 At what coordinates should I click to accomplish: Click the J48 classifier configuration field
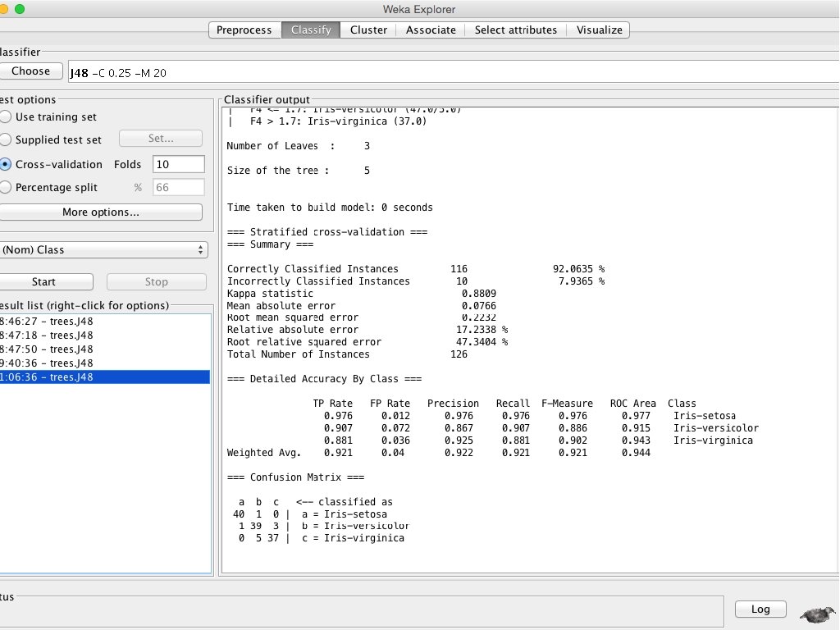451,72
